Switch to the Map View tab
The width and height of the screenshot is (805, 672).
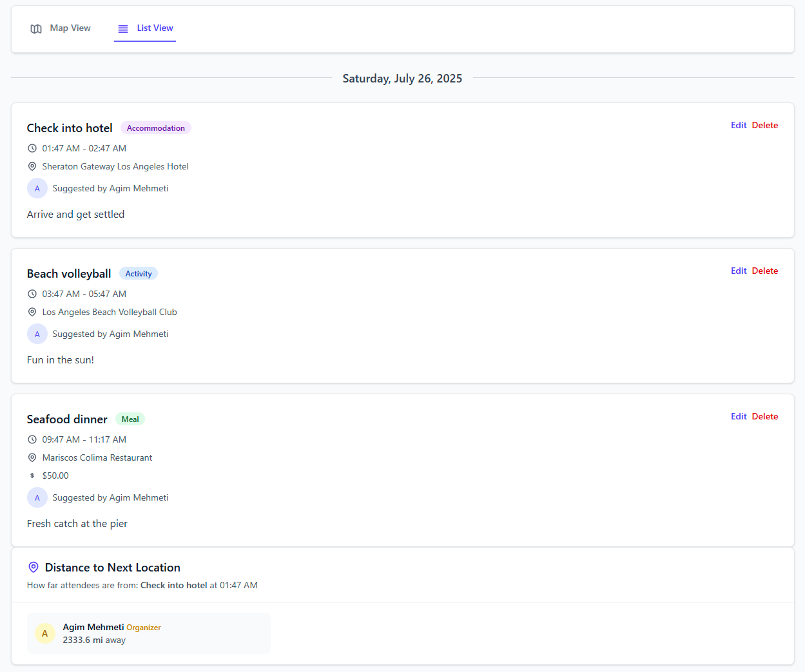[61, 28]
